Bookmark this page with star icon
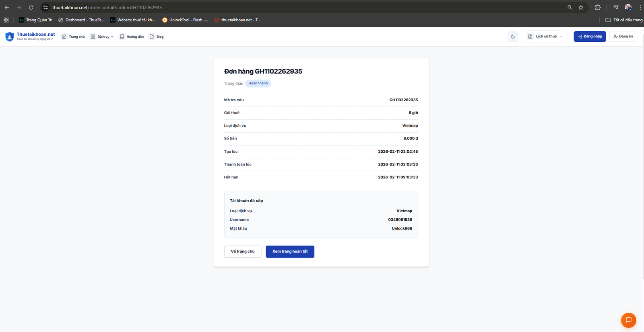Image resolution: width=644 pixels, height=332 pixels. [581, 8]
